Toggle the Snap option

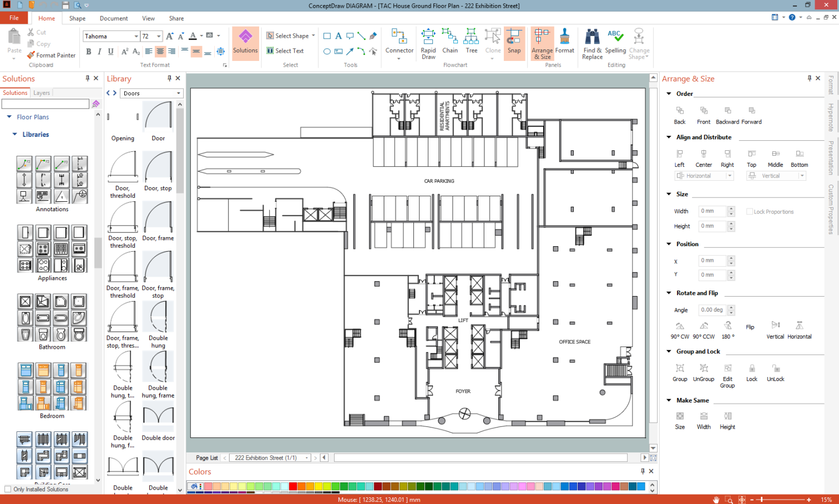pyautogui.click(x=514, y=42)
